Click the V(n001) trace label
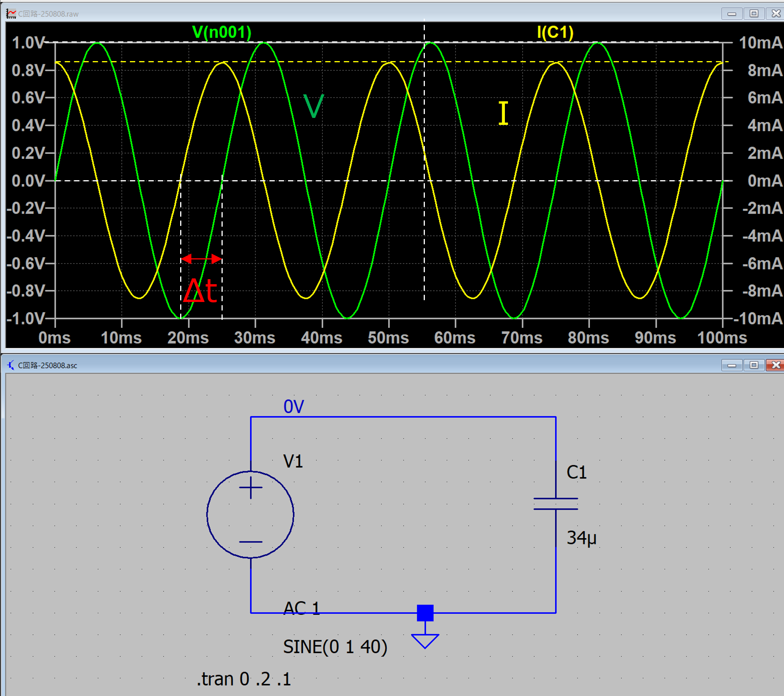The width and height of the screenshot is (784, 696). (222, 32)
